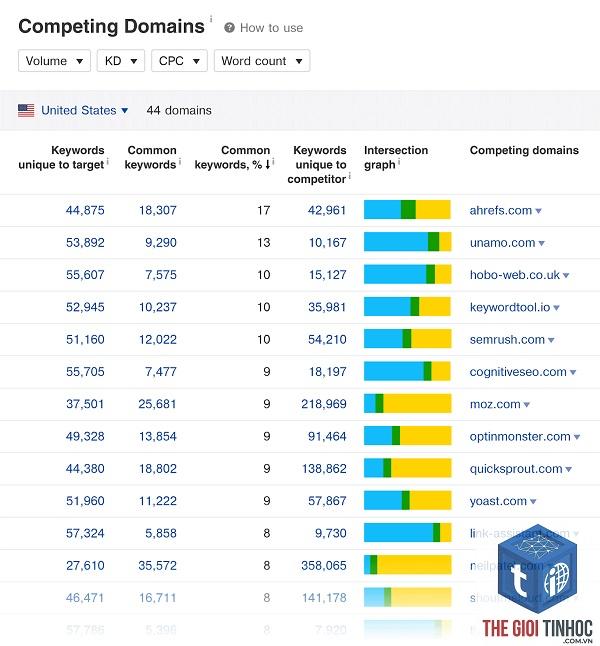Viewport: 600px width, 646px height.
Task: Open the Volume filter dropdown
Action: tap(54, 61)
